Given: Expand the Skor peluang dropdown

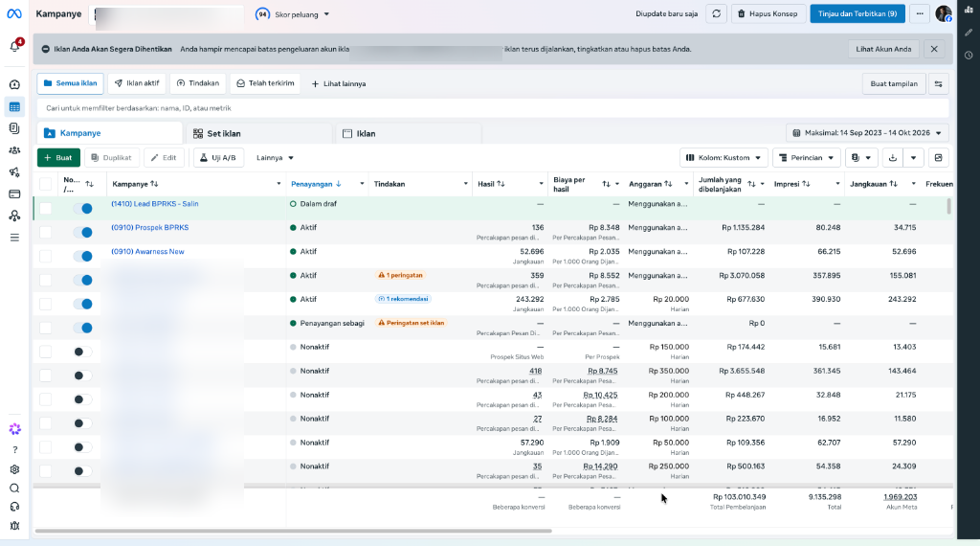Looking at the screenshot, I should tap(293, 14).
